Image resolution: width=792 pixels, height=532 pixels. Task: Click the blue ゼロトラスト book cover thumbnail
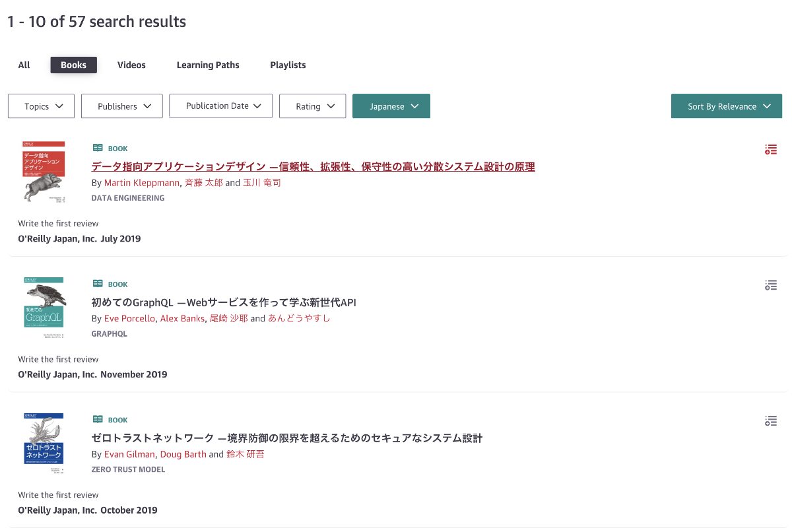click(44, 443)
